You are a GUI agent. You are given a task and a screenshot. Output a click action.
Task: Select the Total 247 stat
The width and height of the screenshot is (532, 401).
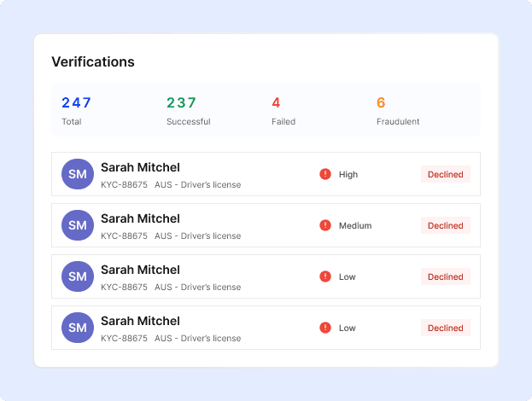click(76, 111)
